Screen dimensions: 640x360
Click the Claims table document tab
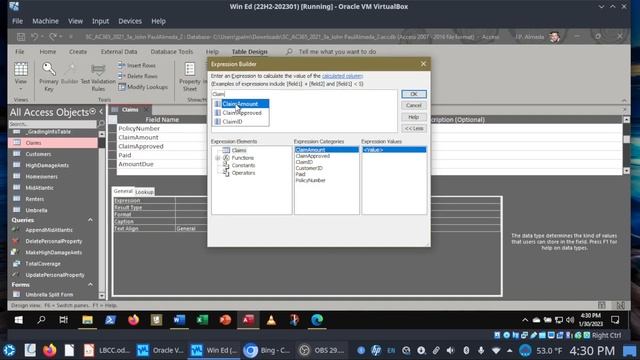pos(130,110)
